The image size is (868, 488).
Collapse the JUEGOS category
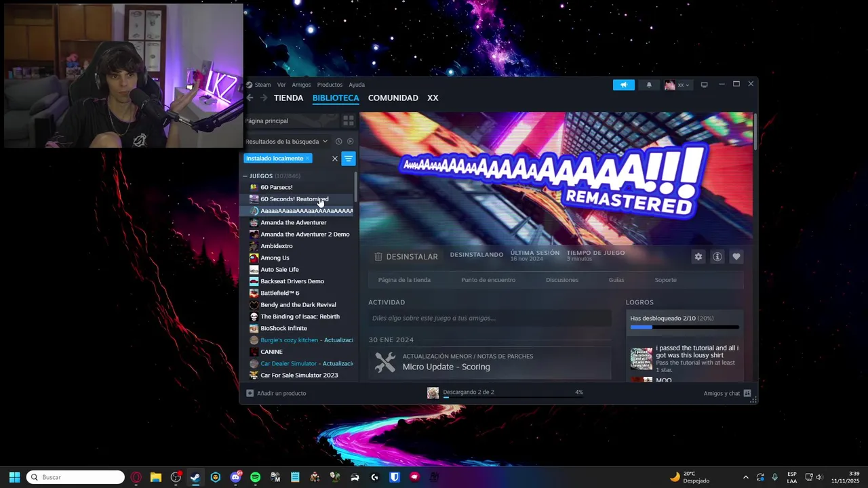245,176
